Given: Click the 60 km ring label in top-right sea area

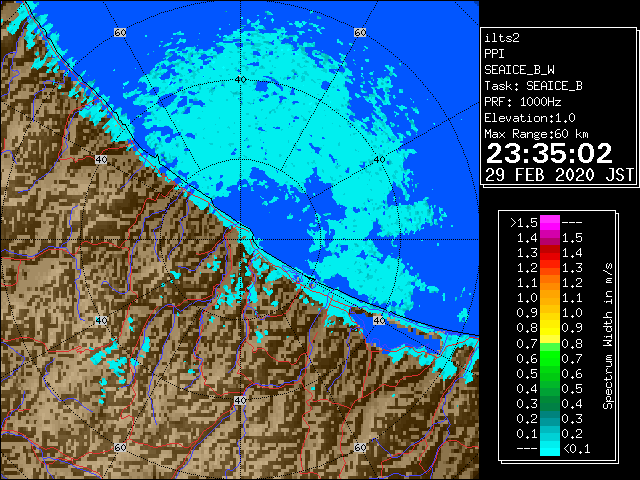Looking at the screenshot, I should (x=360, y=32).
